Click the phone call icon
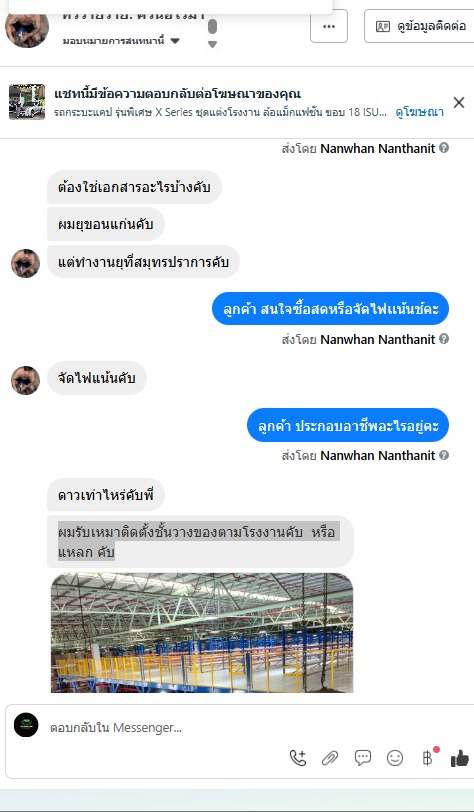This screenshot has height=812, width=474. (298, 758)
